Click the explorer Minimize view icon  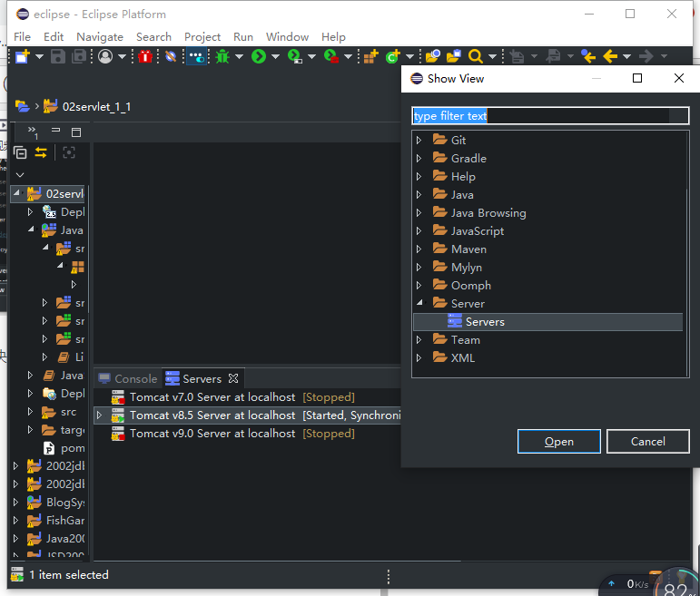(55, 131)
